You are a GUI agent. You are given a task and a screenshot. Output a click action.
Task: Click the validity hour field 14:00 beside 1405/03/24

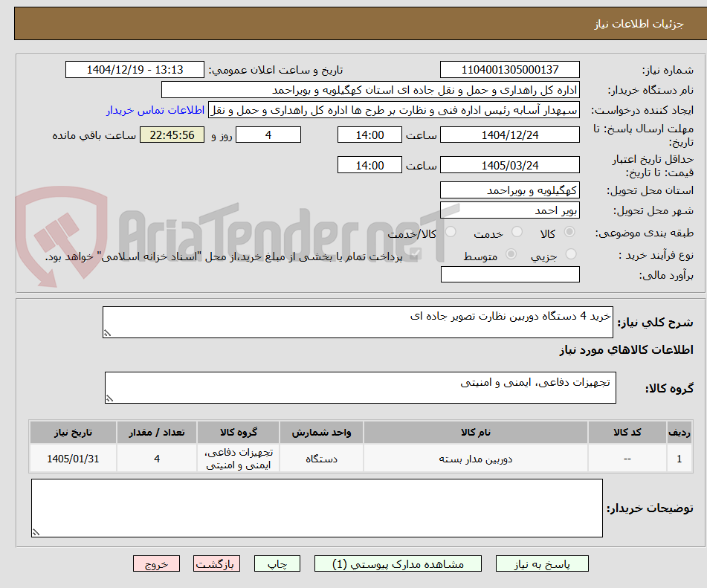(369, 165)
